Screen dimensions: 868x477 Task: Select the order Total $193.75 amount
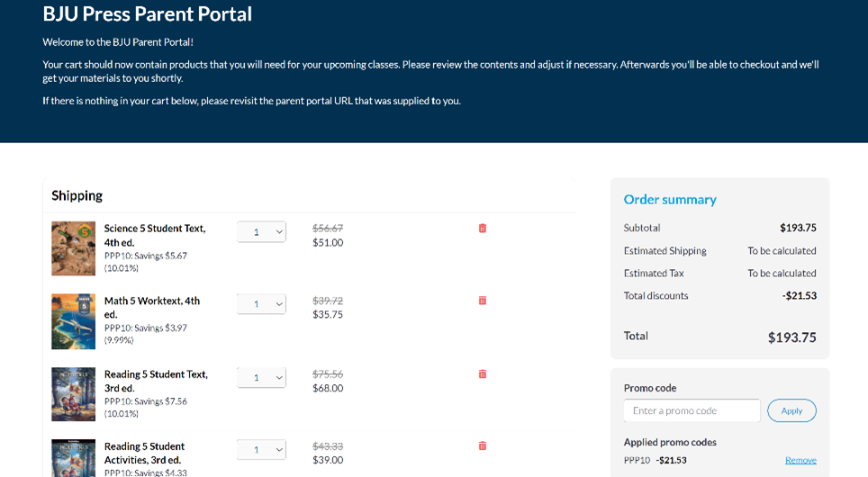pyautogui.click(x=791, y=337)
